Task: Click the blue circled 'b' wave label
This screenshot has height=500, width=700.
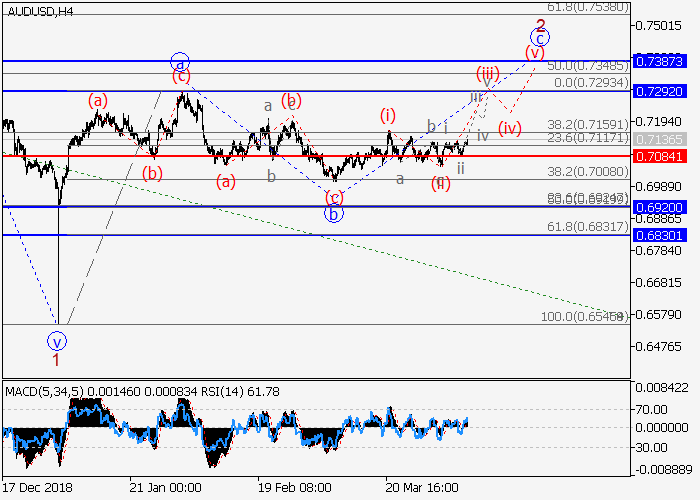Action: (334, 213)
